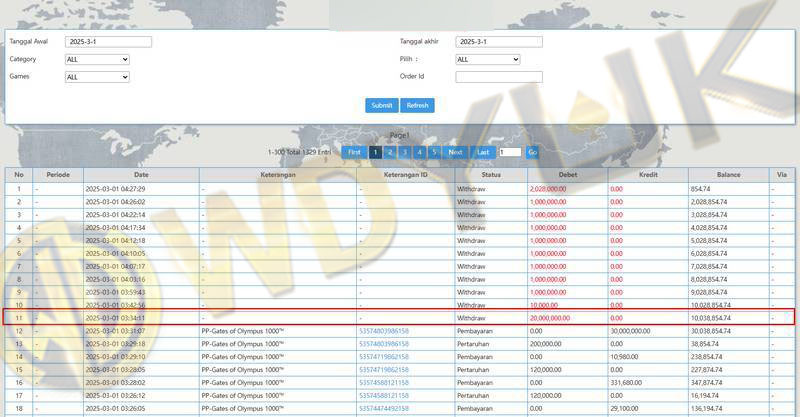The height and width of the screenshot is (417, 800).
Task: Click the Balance column header
Action: pos(729,175)
